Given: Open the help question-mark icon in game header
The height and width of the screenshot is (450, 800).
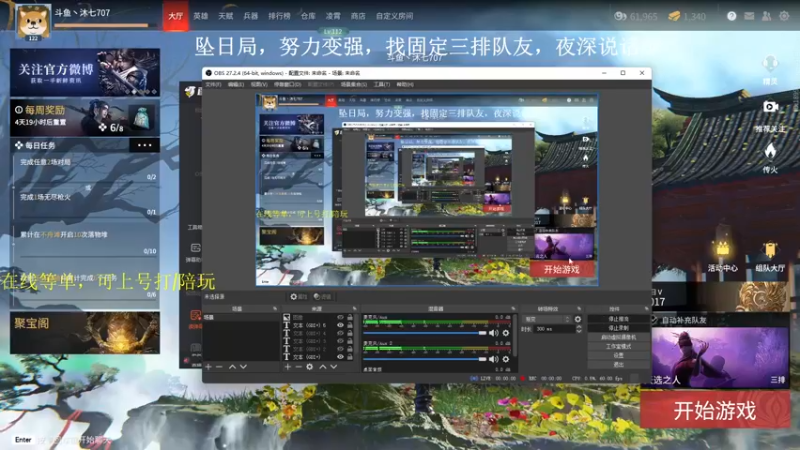Looking at the screenshot, I should tap(731, 16).
